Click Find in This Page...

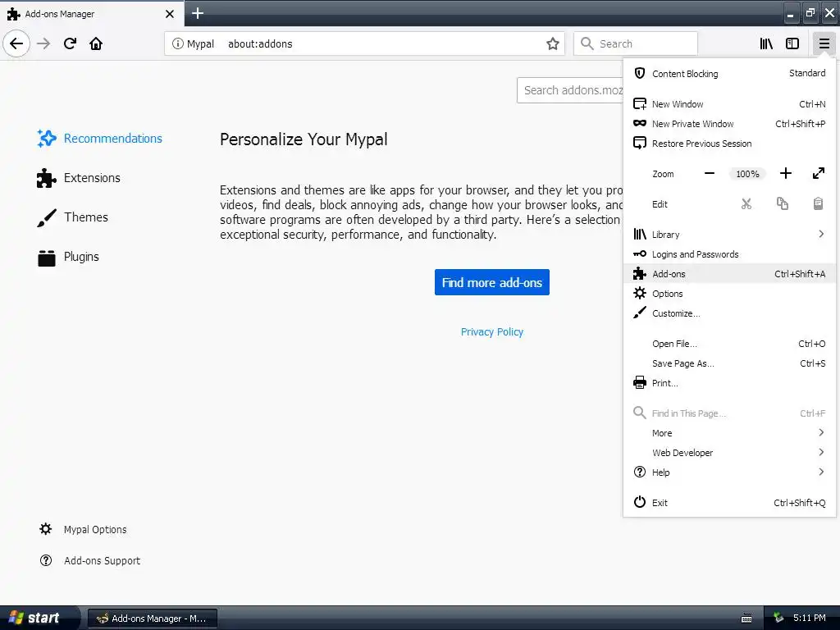(x=729, y=413)
